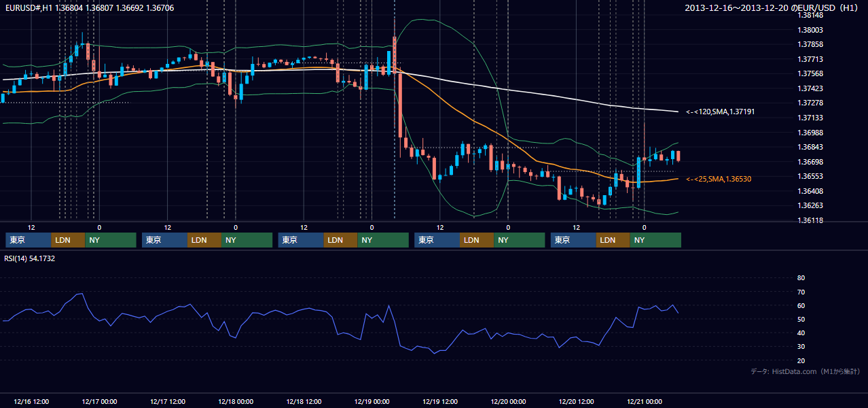Select the 12/18 00:00 date label
This screenshot has width=868, height=408.
pyautogui.click(x=236, y=401)
